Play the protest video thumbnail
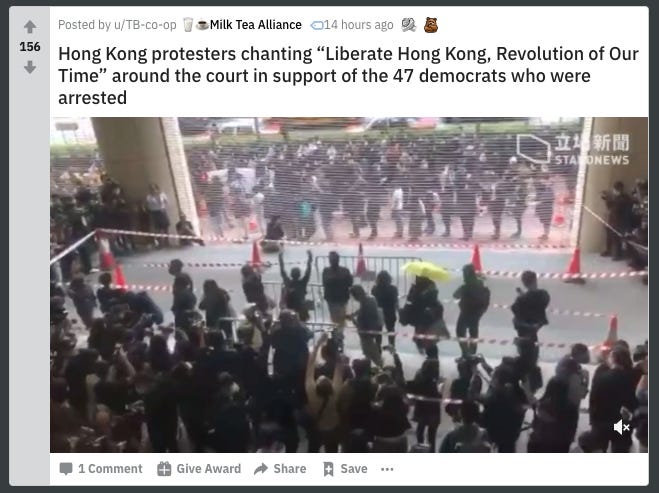 tap(349, 285)
